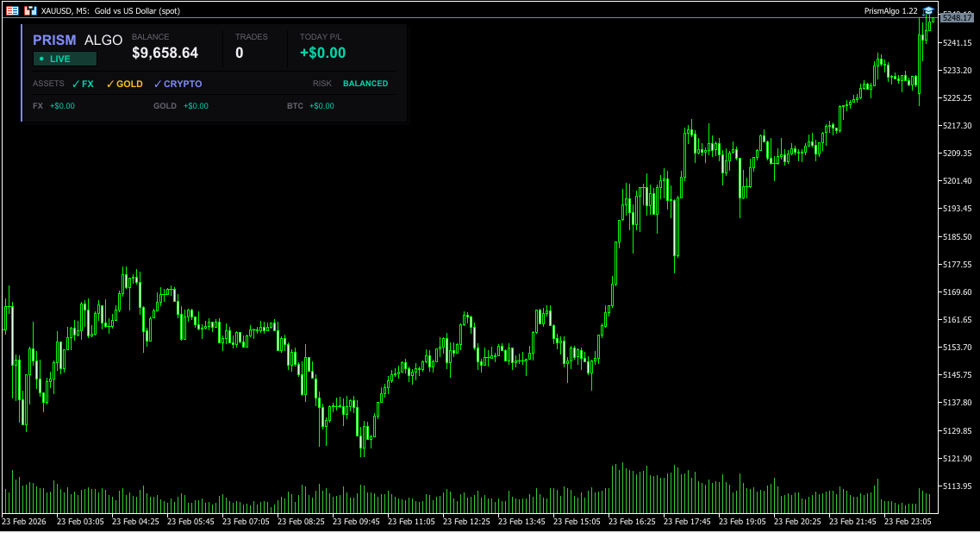The image size is (980, 533).
Task: Click the TRADES count value
Action: [239, 53]
